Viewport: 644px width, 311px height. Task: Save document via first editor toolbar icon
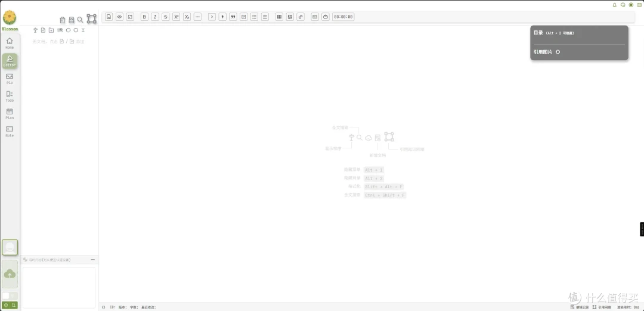click(x=109, y=17)
